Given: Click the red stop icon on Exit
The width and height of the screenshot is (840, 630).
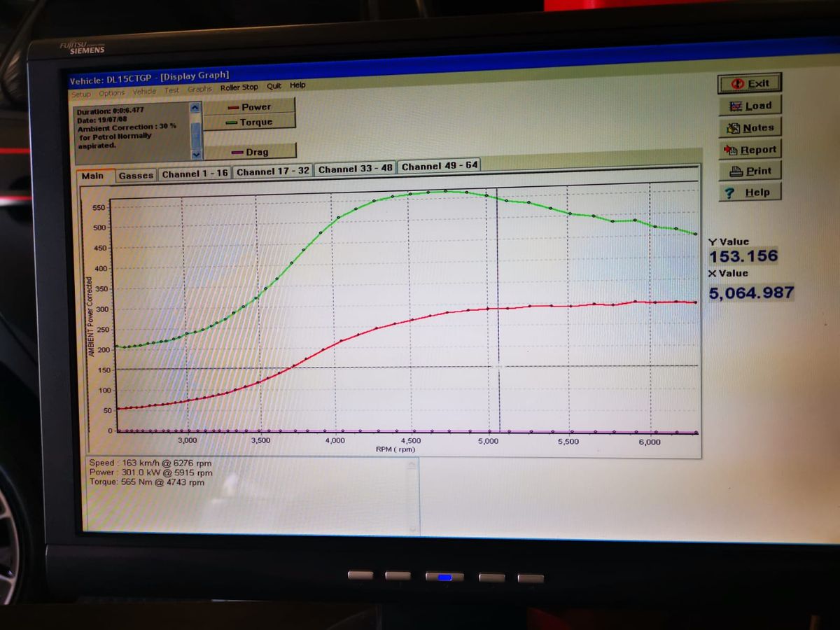Looking at the screenshot, I should [x=738, y=83].
